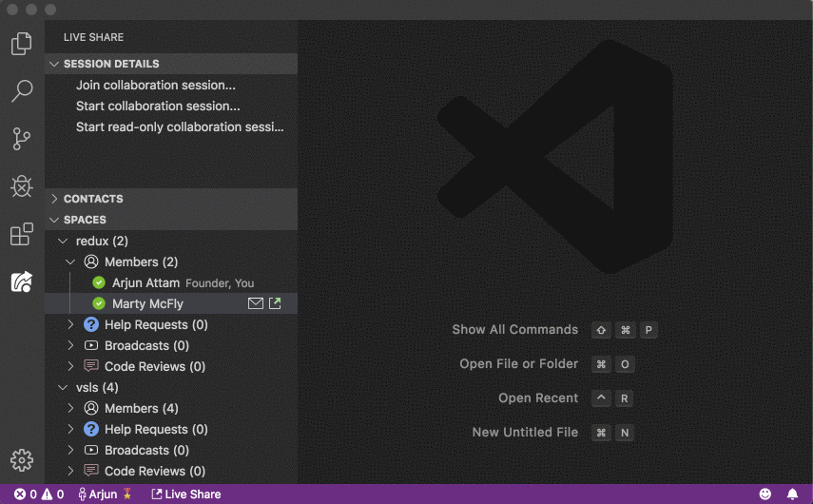Expand vsls Help Requests (0) chevron
The height and width of the screenshot is (504, 813).
(70, 429)
